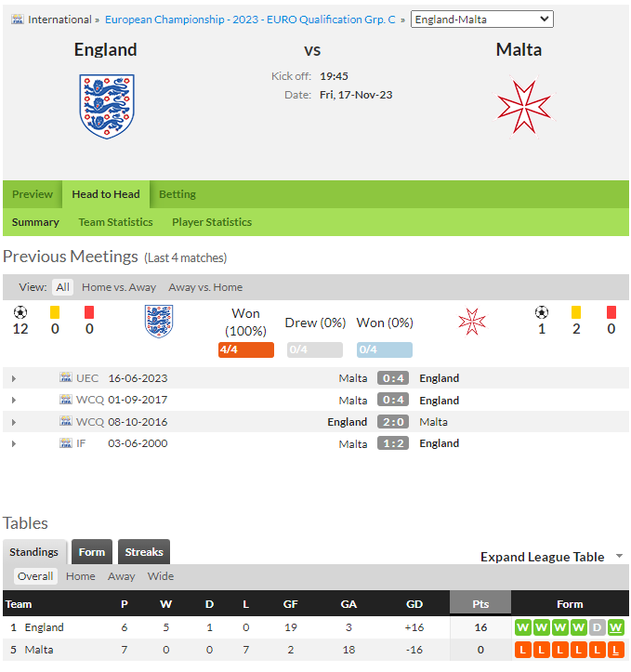
Task: Select the All view filter
Action: [62, 287]
